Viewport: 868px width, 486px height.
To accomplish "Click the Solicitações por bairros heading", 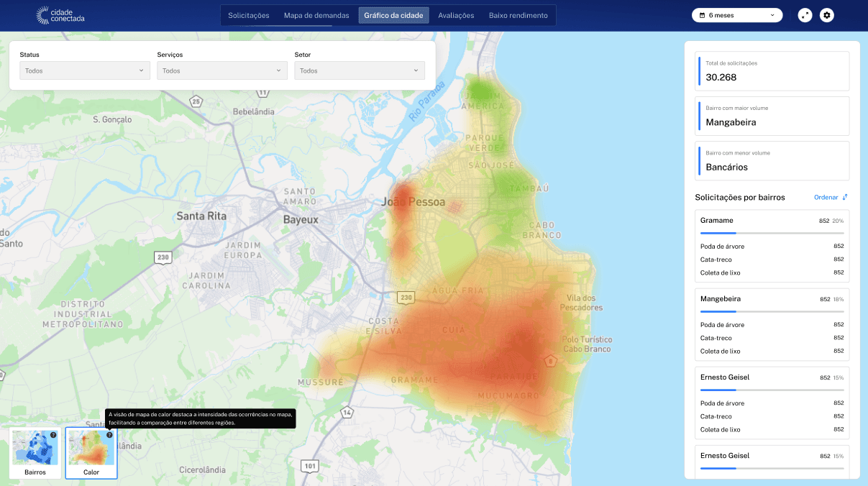I will (740, 197).
